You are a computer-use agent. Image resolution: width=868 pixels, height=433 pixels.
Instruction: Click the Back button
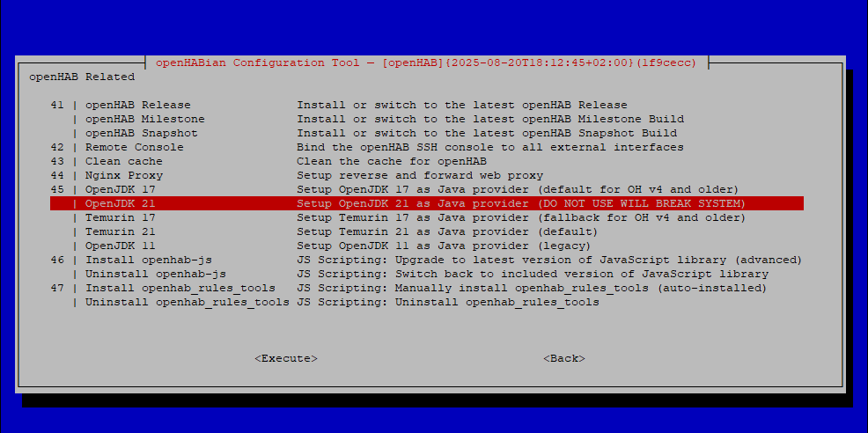click(x=564, y=358)
